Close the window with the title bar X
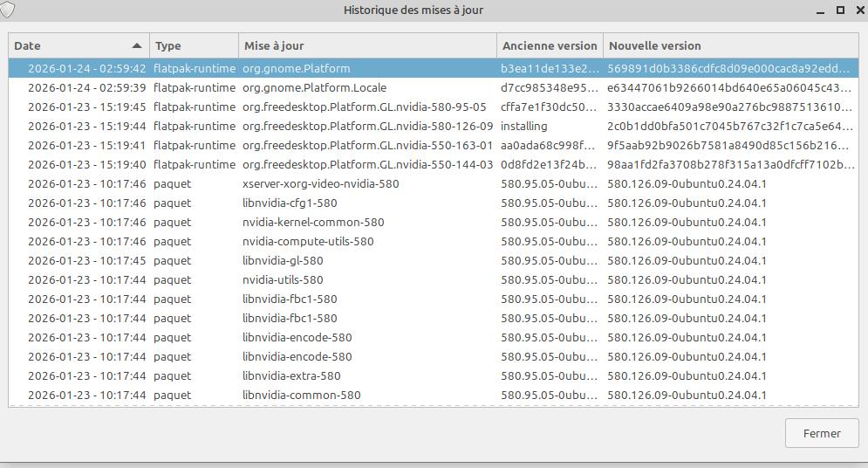This screenshot has height=468, width=868. point(858,10)
